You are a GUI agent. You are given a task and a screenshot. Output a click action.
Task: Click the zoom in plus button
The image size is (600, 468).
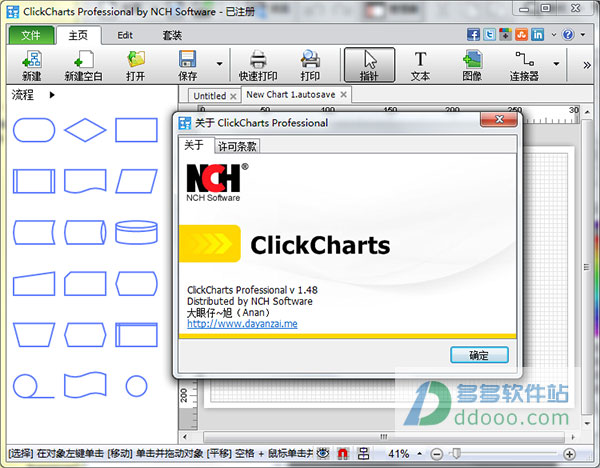pos(569,454)
